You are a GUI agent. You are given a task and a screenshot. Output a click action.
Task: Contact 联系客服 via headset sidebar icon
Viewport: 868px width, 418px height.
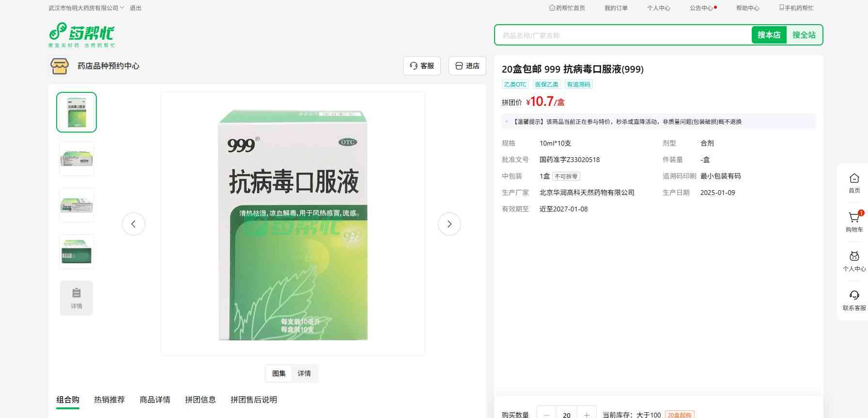pyautogui.click(x=854, y=296)
